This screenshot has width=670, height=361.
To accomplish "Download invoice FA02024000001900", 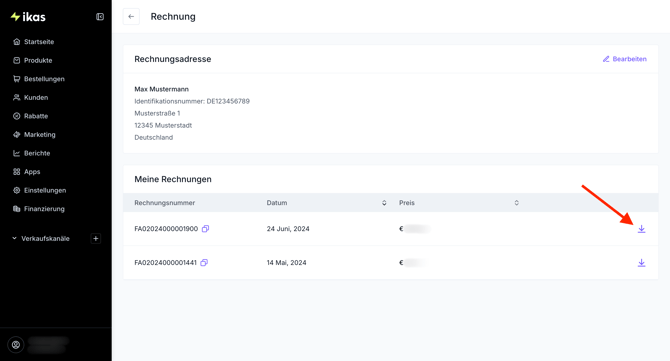I will click(x=641, y=229).
